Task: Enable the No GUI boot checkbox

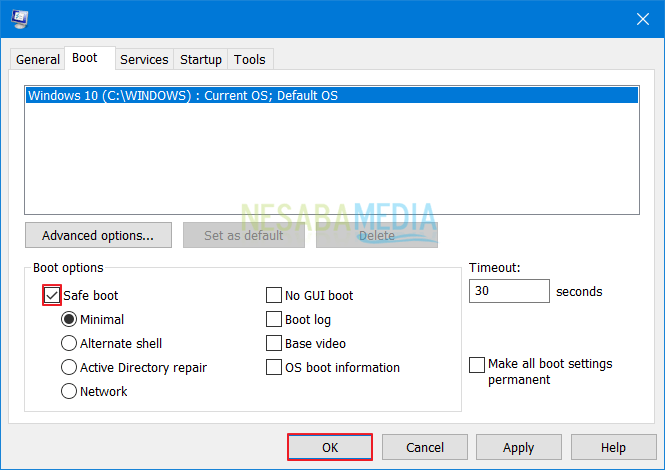Action: 274,295
